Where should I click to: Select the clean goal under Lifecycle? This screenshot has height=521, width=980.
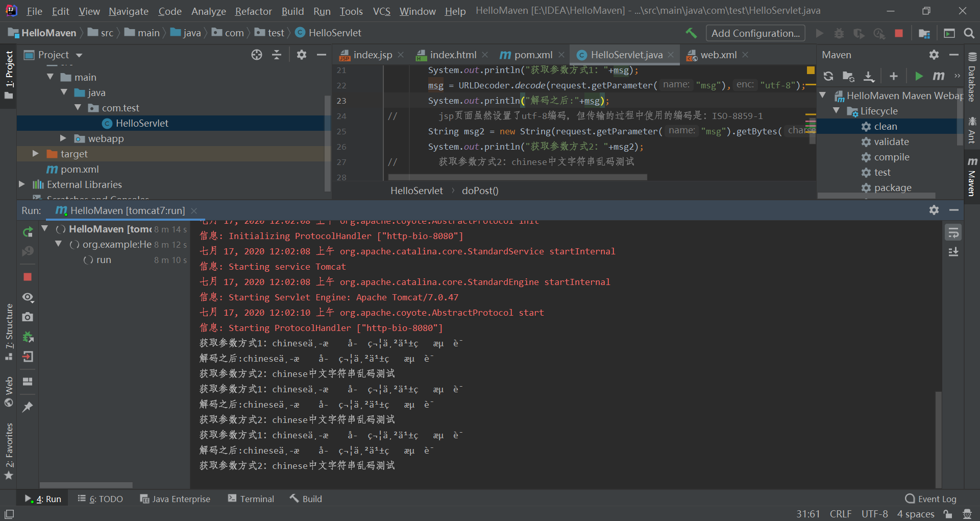(885, 126)
